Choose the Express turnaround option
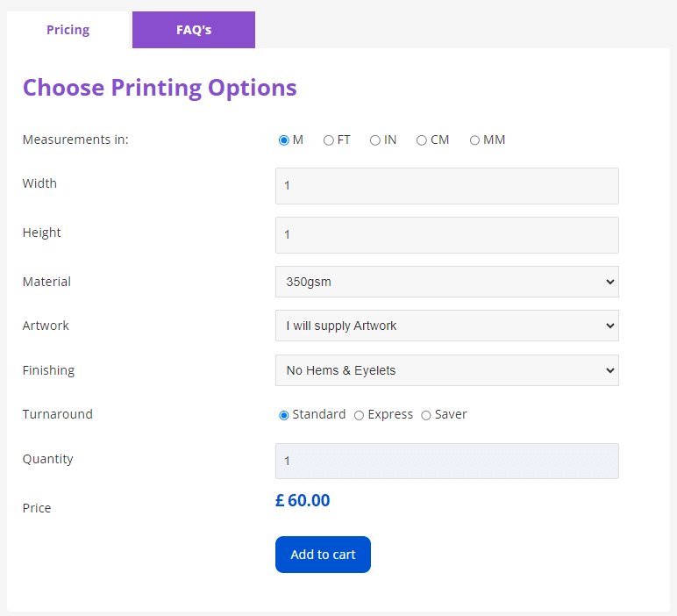This screenshot has height=616, width=677. 359,415
